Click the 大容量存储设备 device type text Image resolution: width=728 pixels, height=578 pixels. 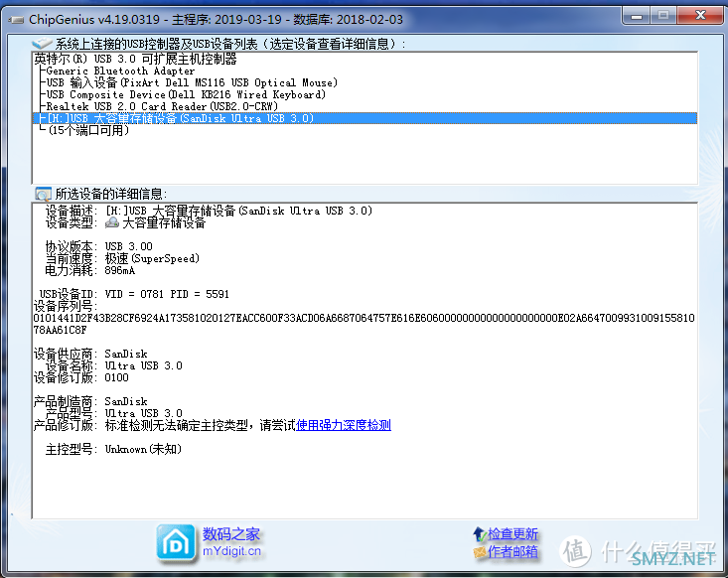click(164, 222)
